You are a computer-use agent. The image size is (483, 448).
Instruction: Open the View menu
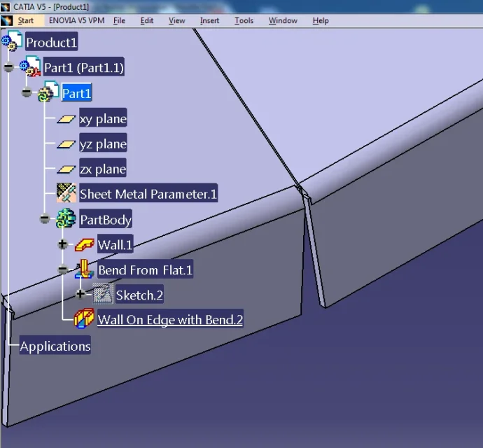click(x=177, y=20)
